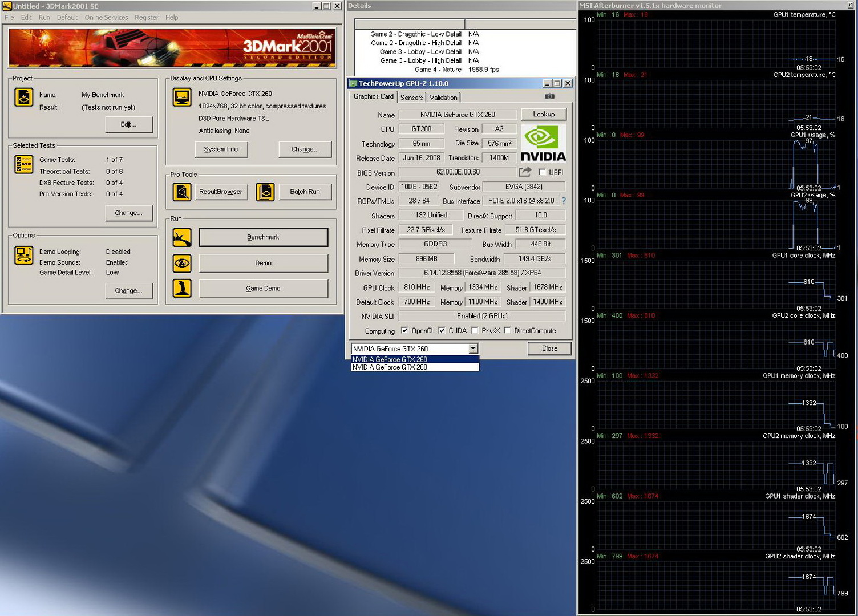Click the Demo button
Screen dimensions: 858x616
(264, 263)
